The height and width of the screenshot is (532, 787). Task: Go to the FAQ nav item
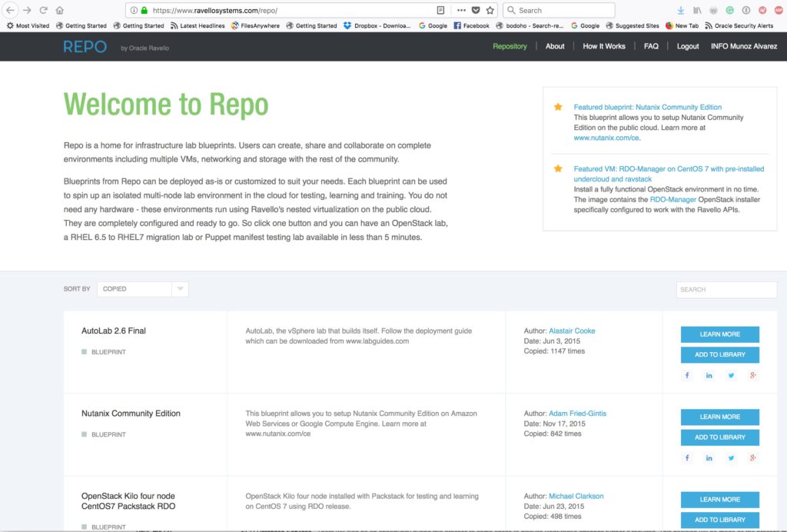(651, 46)
